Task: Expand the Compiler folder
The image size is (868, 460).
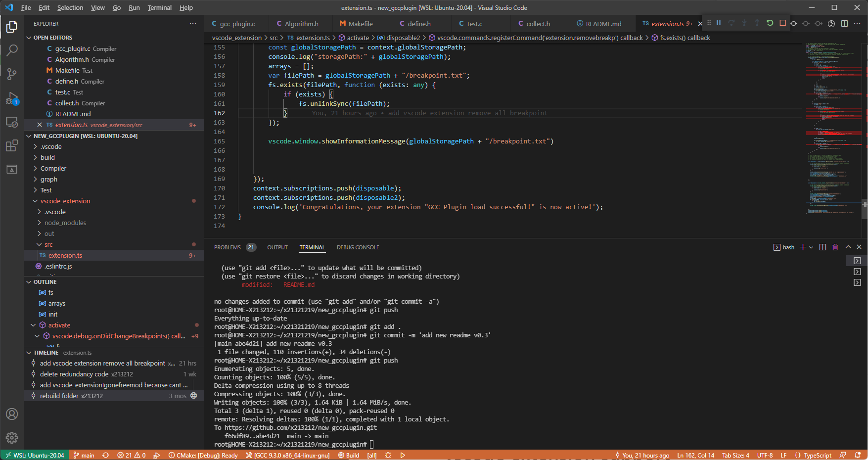Action: (53, 169)
